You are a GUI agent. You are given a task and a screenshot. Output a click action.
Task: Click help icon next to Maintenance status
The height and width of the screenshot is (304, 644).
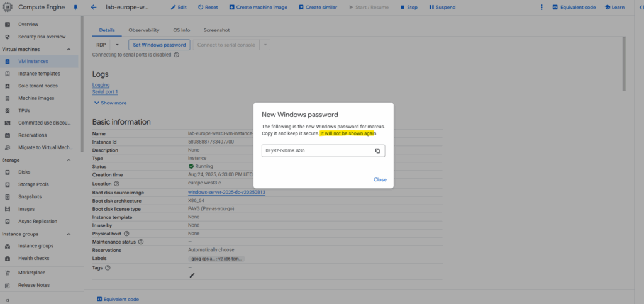tap(141, 242)
